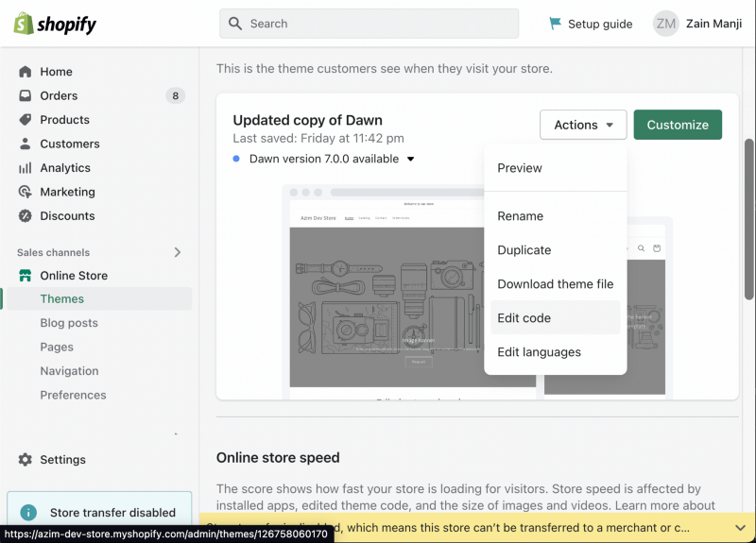This screenshot has width=756, height=543.
Task: Open the Actions dropdown button
Action: point(583,125)
